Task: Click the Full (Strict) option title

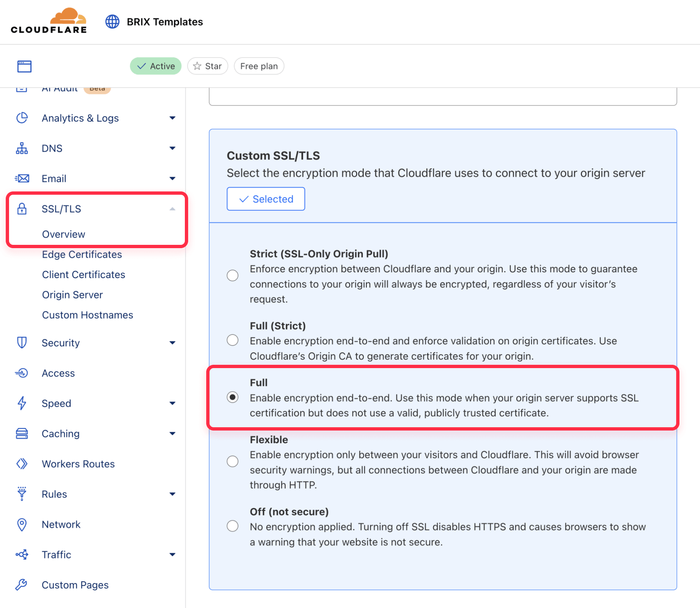Action: click(x=278, y=326)
